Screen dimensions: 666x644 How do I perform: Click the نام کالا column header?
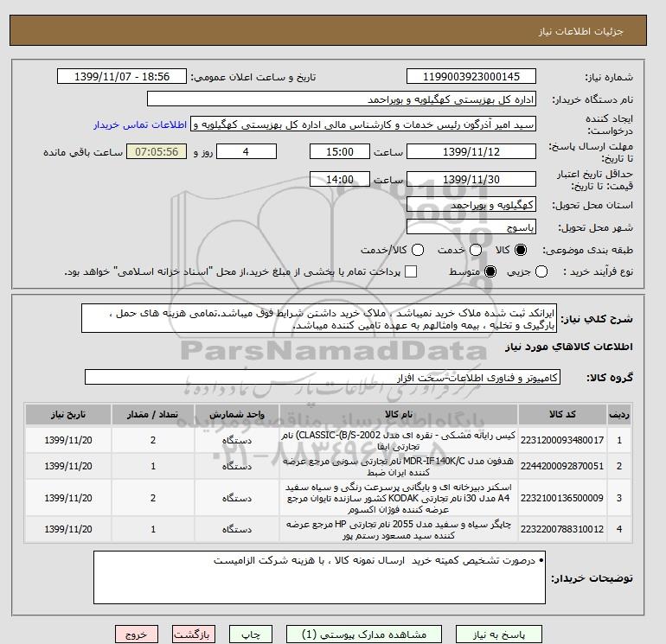pos(399,414)
